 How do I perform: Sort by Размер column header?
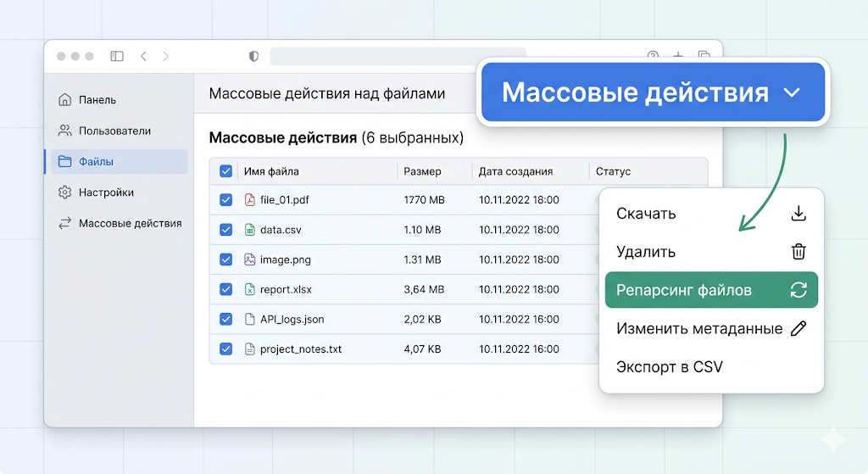point(422,171)
